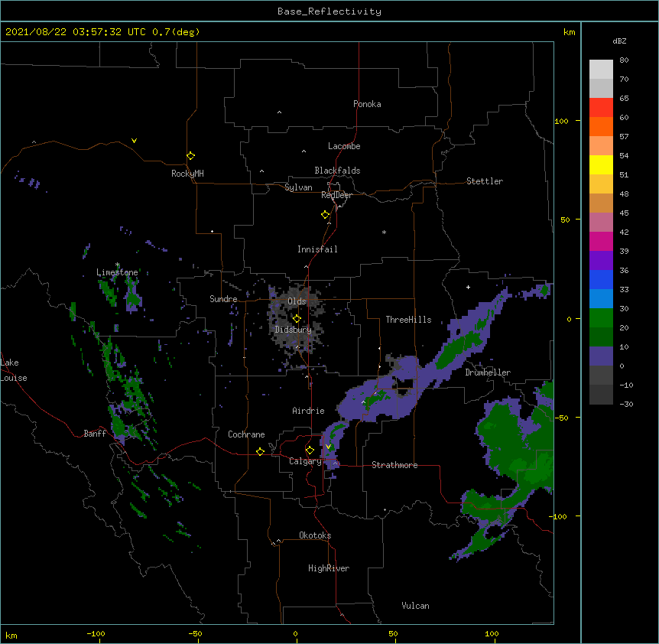The height and width of the screenshot is (644, 659).
Task: Click the yellow V marker northwest of RockyMH
Action: (x=134, y=141)
